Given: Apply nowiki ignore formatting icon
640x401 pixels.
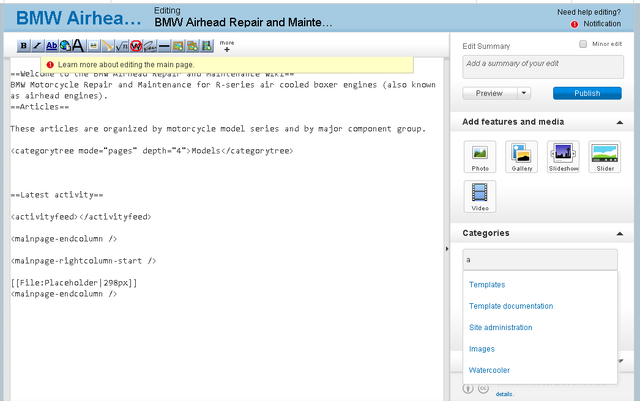Looking at the screenshot, I should (136, 46).
